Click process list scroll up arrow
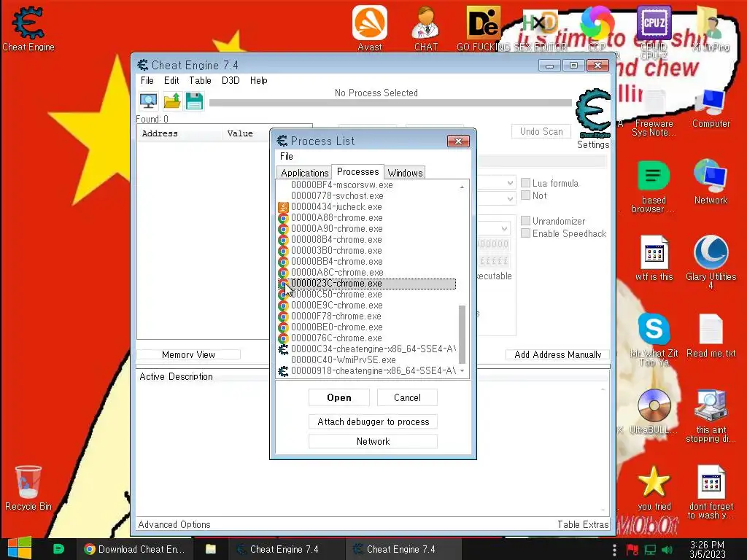This screenshot has height=560, width=747. click(x=462, y=187)
